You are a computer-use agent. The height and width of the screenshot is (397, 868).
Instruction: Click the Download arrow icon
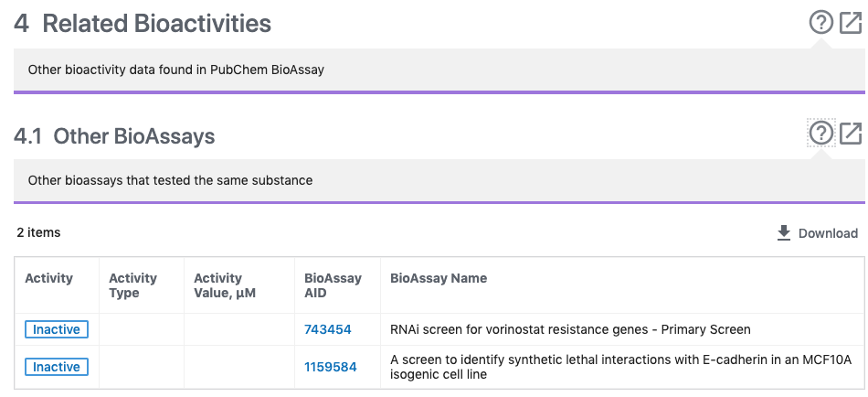(x=784, y=233)
